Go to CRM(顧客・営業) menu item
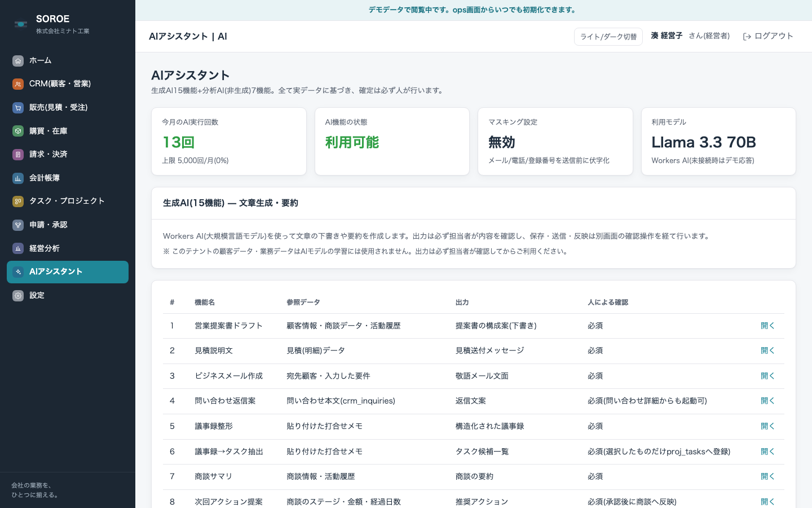812x508 pixels. point(68,84)
